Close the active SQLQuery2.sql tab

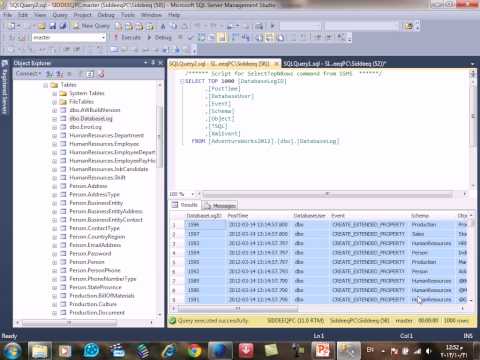pyautogui.click(x=276, y=63)
